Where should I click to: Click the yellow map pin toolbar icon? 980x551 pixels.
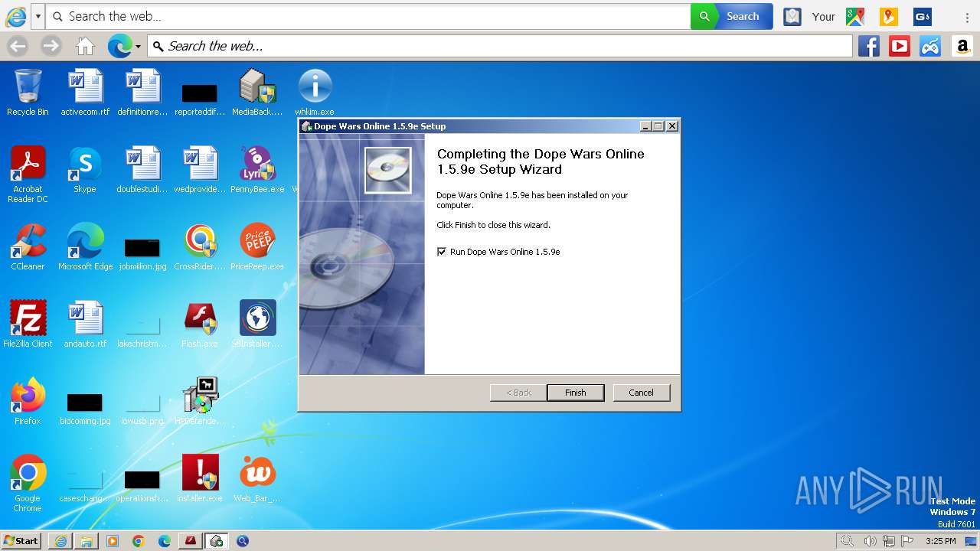889,16
